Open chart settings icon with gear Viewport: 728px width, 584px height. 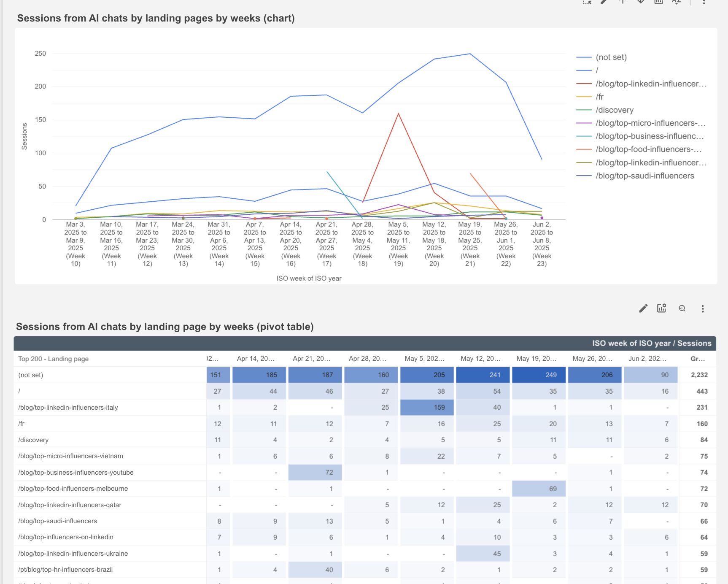[661, 308]
